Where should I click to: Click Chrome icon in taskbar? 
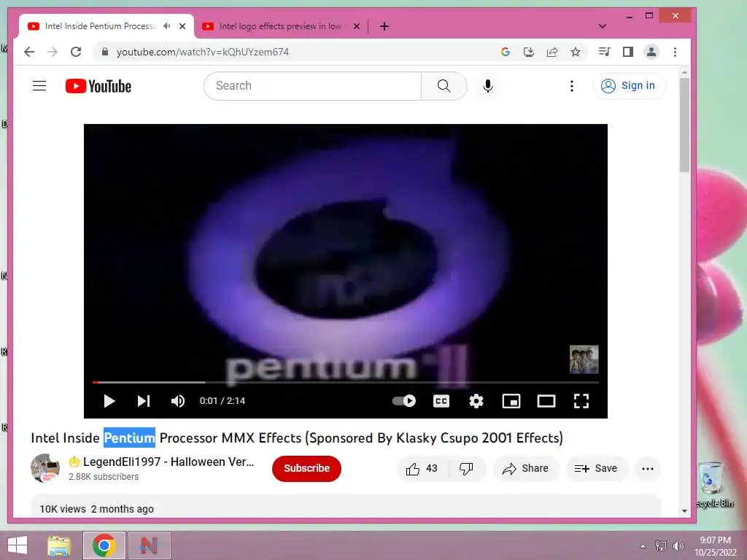(x=104, y=545)
